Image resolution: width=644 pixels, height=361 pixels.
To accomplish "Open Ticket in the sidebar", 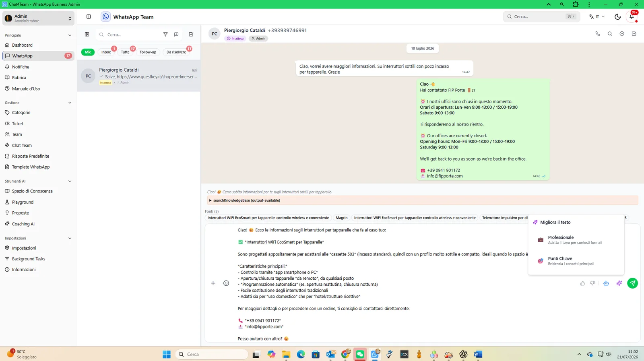I will pyautogui.click(x=38, y=124).
